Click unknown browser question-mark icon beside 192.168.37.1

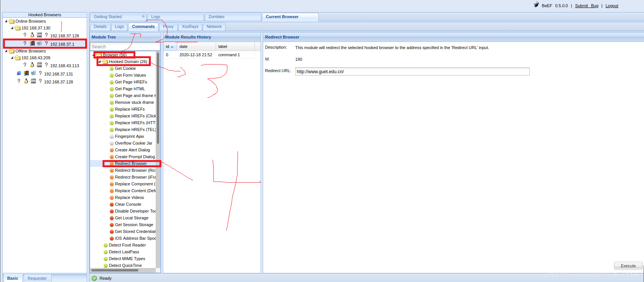coord(25,43)
